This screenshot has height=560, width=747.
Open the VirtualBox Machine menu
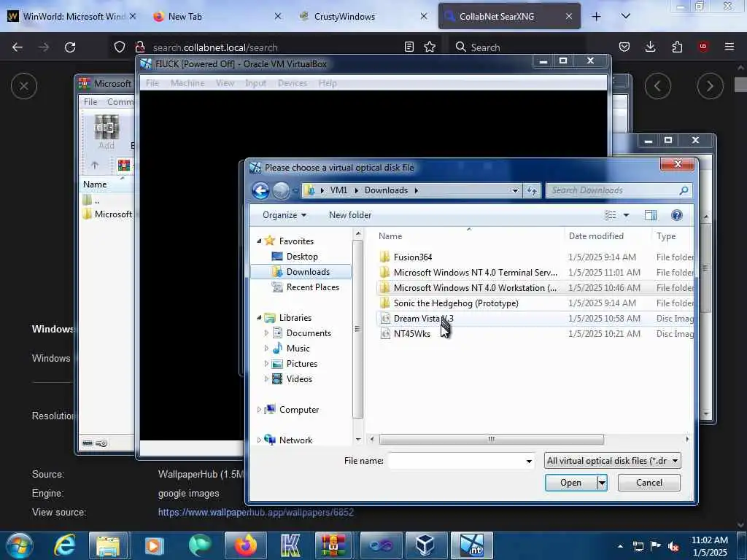pos(187,83)
